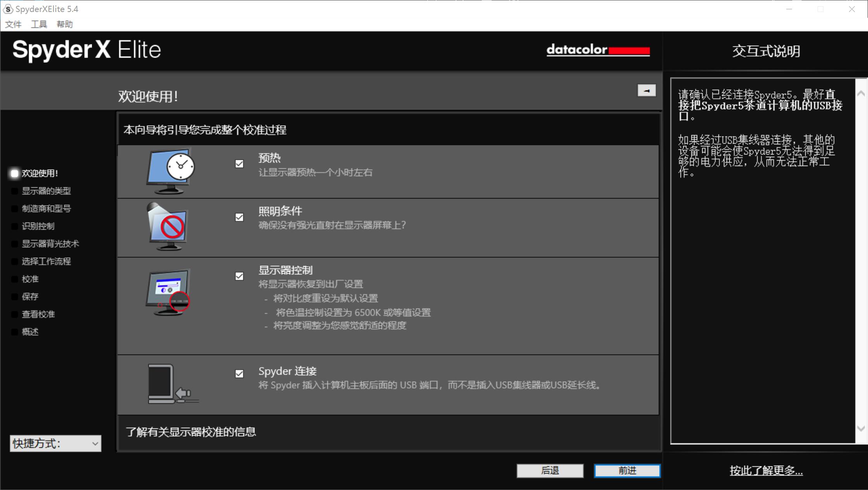The height and width of the screenshot is (490, 868).
Task: Open the 帮助 menu
Action: [x=65, y=24]
